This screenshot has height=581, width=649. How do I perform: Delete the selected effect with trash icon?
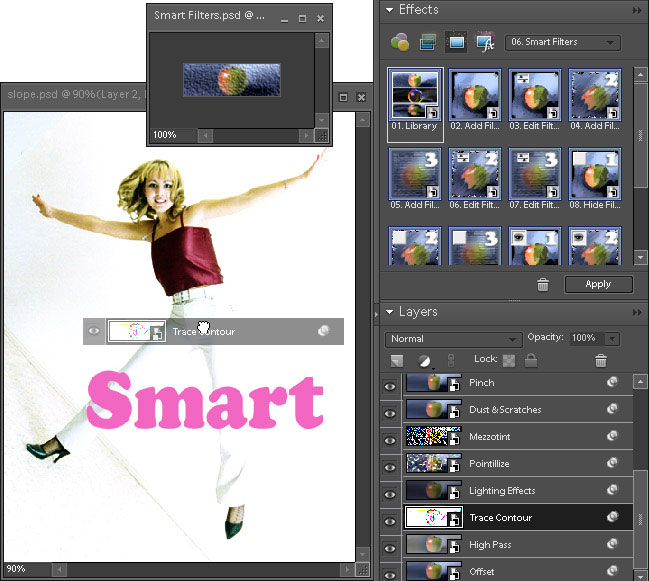pyautogui.click(x=543, y=284)
